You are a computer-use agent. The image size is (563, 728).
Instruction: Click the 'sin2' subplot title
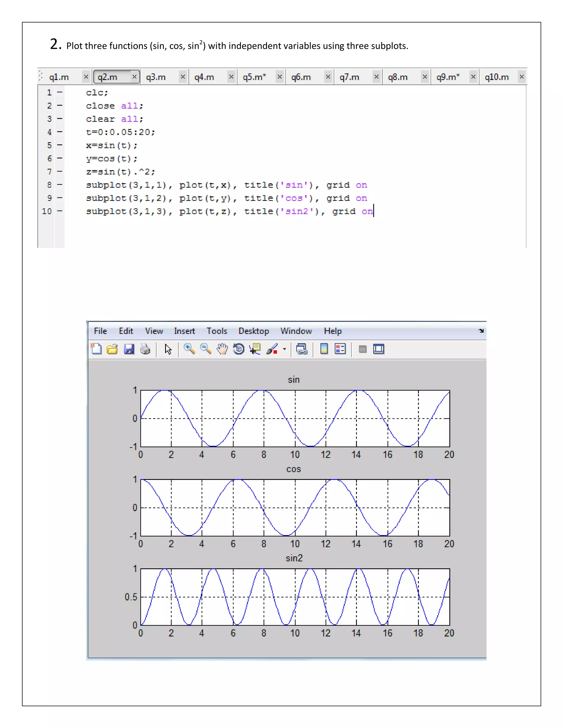coord(294,558)
